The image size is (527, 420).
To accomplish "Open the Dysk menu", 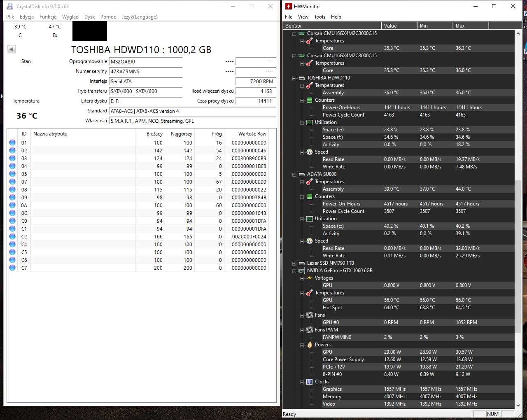I will pos(89,17).
